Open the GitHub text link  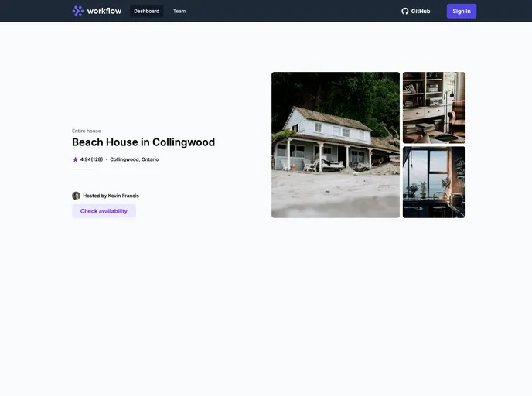(421, 11)
